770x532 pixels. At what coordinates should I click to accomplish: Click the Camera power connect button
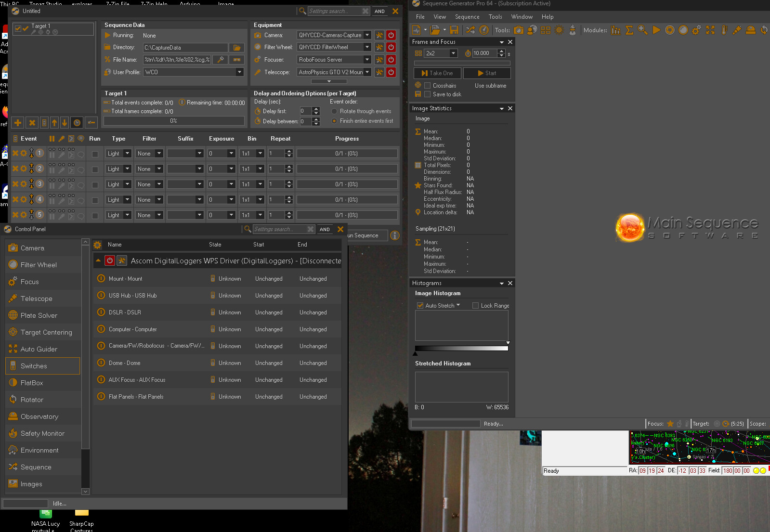click(x=391, y=35)
